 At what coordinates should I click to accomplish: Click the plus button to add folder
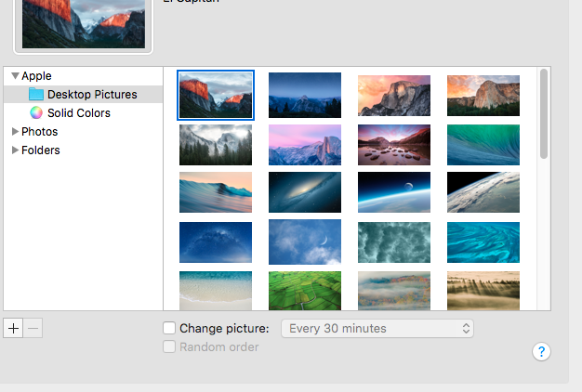[13, 328]
